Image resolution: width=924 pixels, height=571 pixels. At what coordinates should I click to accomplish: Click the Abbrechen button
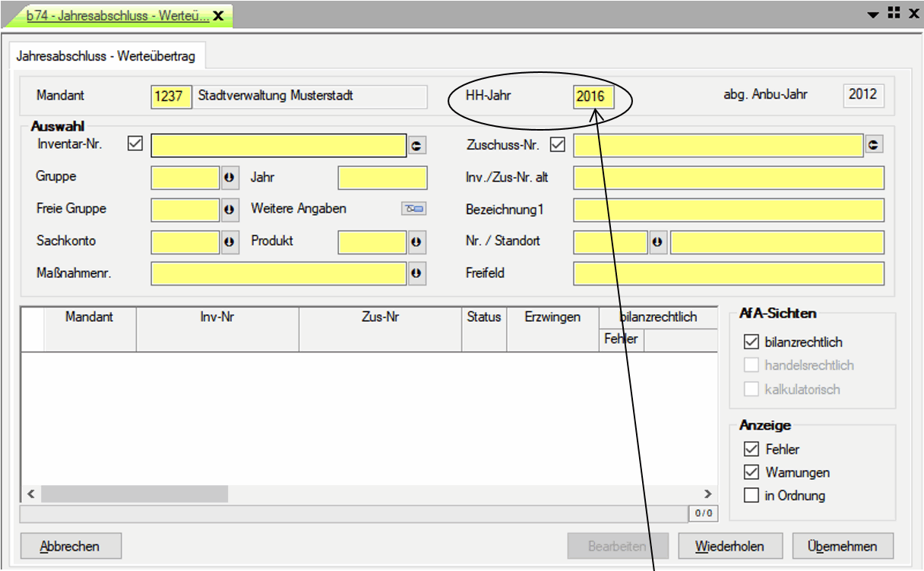tap(70, 546)
